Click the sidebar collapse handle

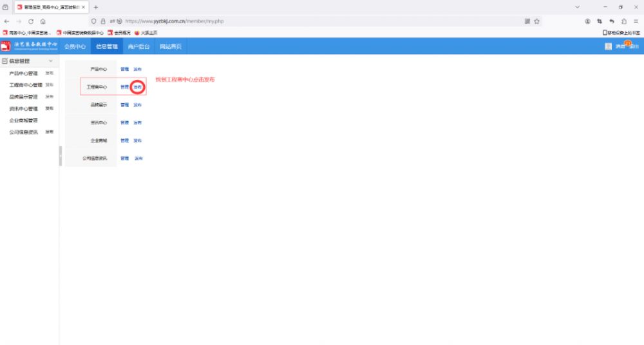click(61, 155)
